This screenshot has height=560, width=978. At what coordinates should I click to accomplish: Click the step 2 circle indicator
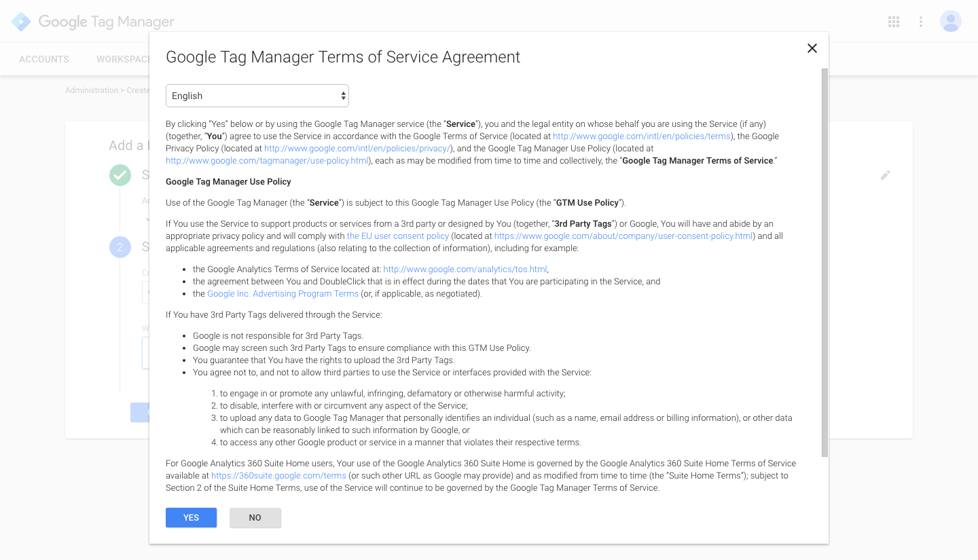tap(120, 247)
